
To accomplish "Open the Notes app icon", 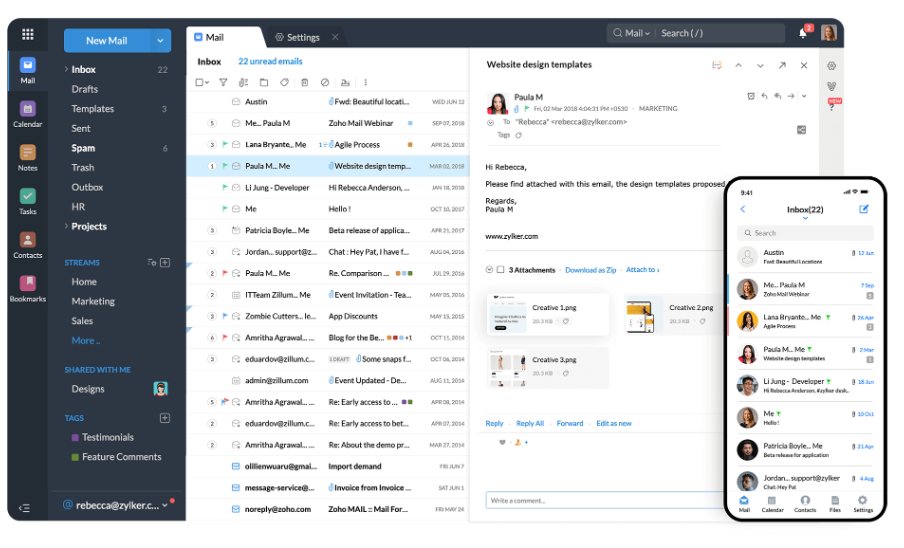I will [x=27, y=153].
